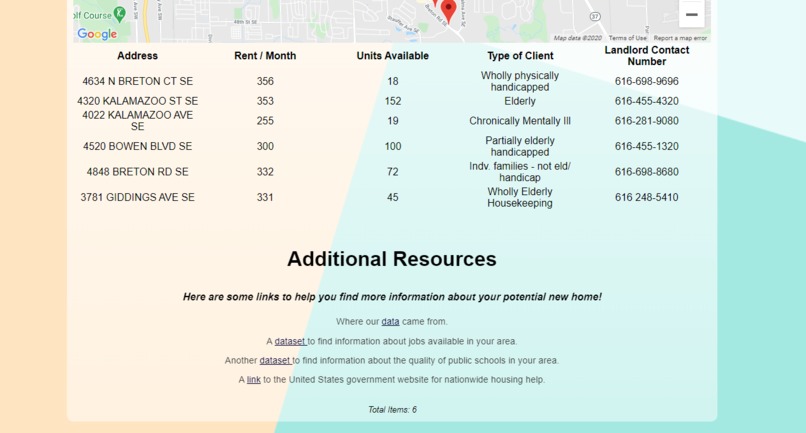This screenshot has height=433, width=806.
Task: Select address 4320 KALAMAZOO ST SE
Action: (x=137, y=101)
